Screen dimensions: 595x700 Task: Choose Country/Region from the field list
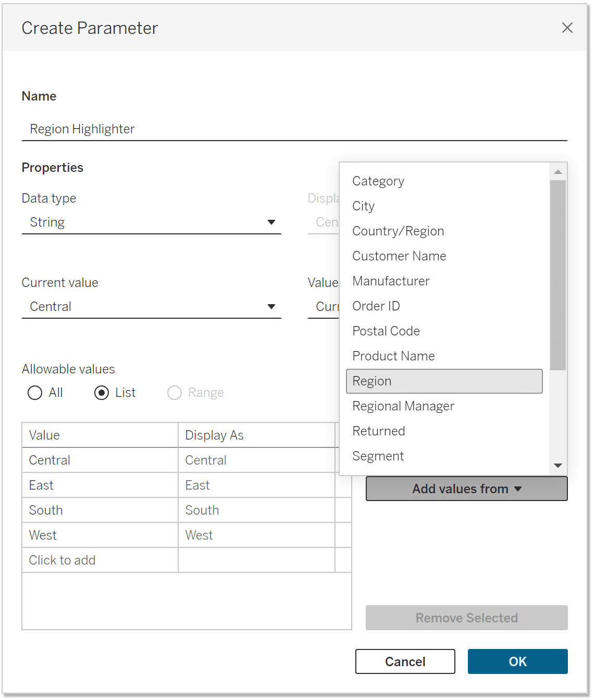(444, 231)
